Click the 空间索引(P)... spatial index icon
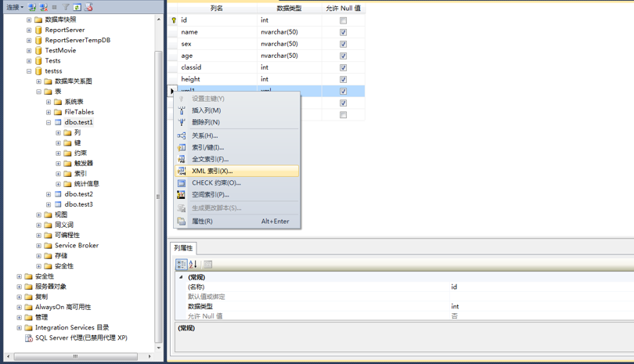The width and height of the screenshot is (634, 364). pos(181,195)
